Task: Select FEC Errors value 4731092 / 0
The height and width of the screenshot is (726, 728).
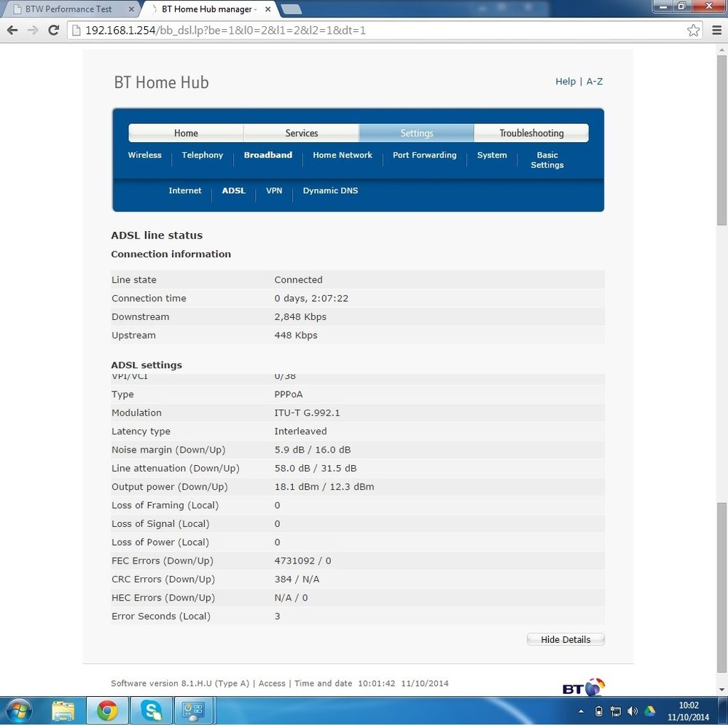Action: 302,561
